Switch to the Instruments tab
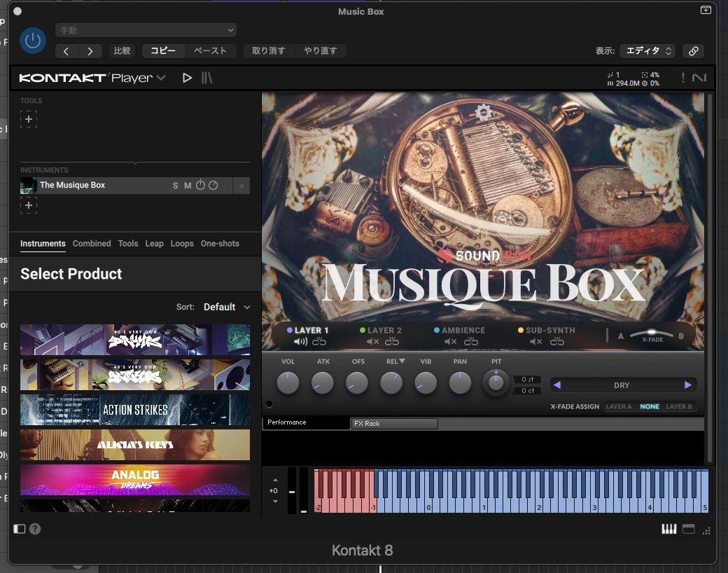The height and width of the screenshot is (573, 728). [x=43, y=244]
